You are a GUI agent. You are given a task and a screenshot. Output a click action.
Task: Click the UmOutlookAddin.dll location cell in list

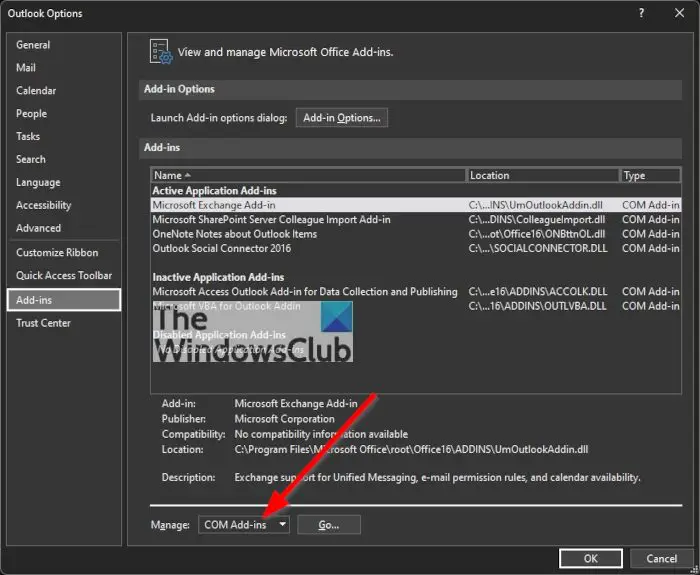536,205
